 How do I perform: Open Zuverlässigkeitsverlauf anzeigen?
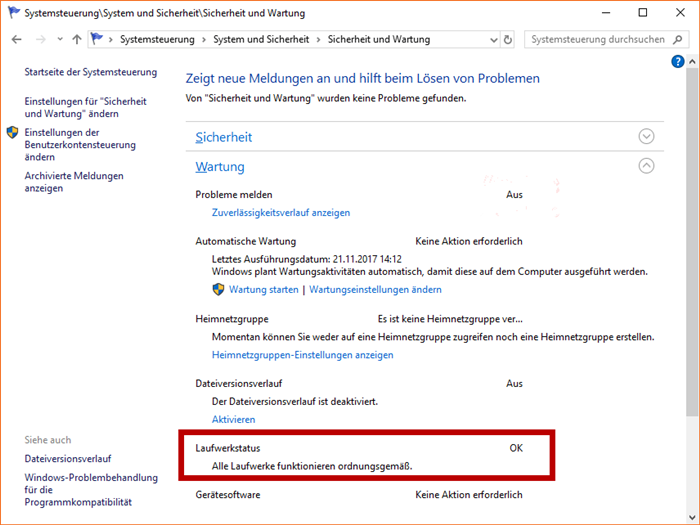(x=281, y=212)
